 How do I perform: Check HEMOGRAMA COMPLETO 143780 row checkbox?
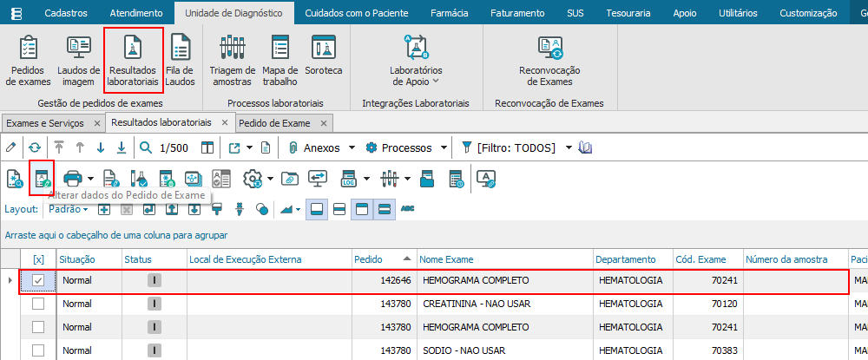[37, 327]
